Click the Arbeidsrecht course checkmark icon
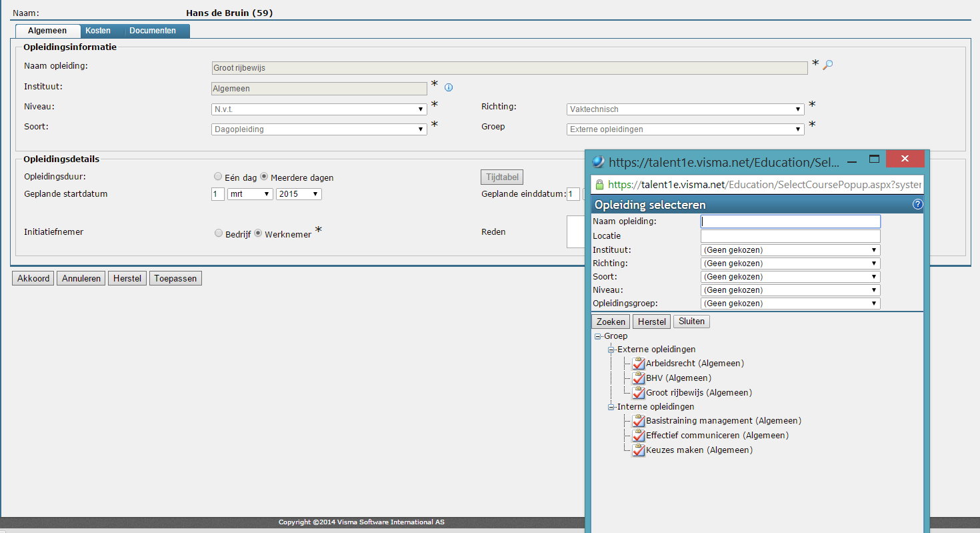The image size is (980, 533). coord(638,364)
